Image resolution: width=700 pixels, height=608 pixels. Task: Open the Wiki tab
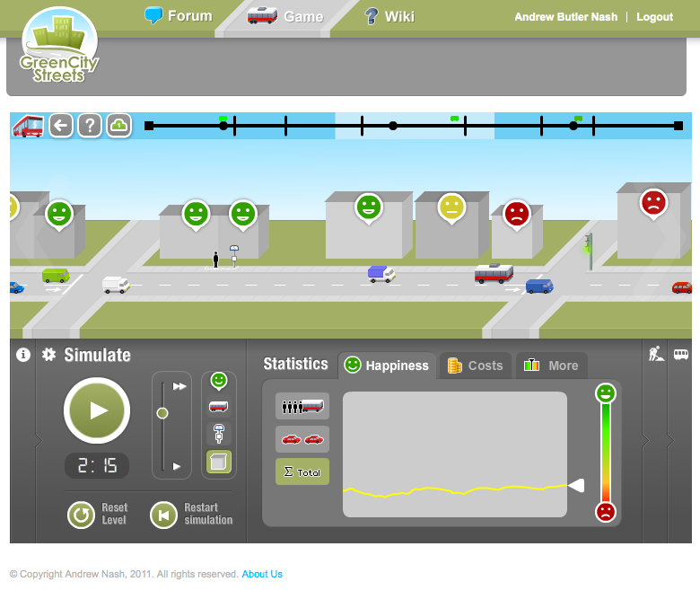pos(389,16)
